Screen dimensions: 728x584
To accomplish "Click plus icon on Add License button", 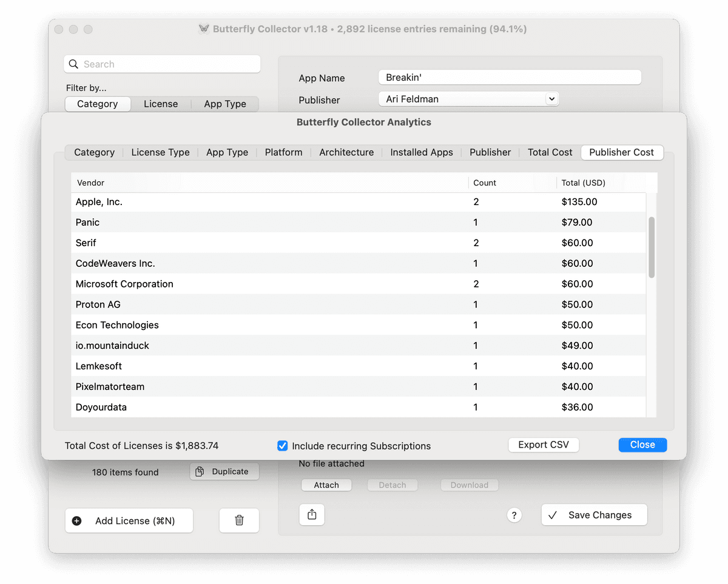I will coord(77,521).
